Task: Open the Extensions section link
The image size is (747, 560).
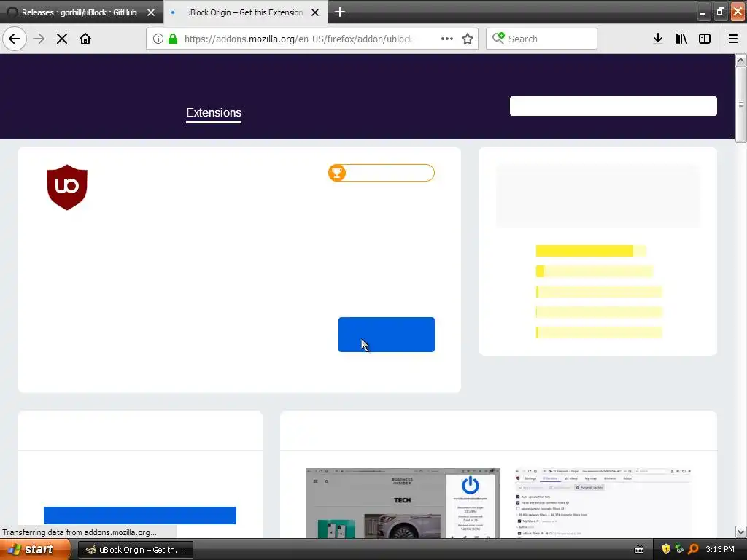Action: tap(214, 113)
